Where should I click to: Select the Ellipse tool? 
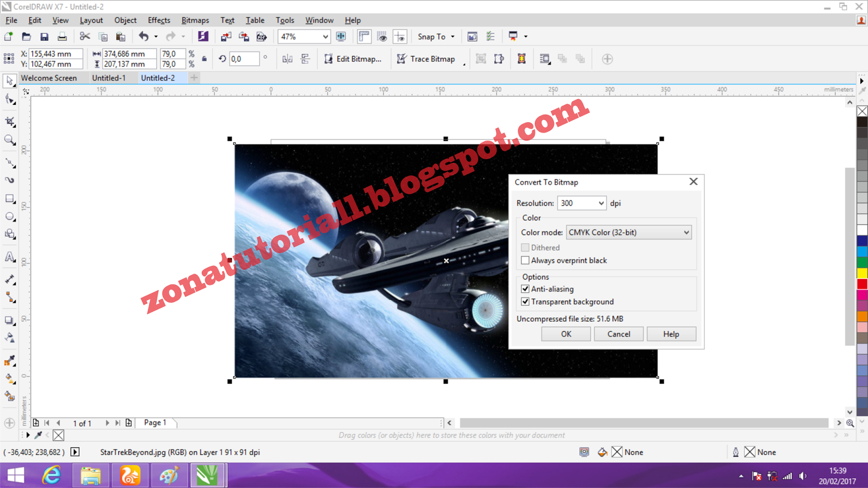[x=10, y=217]
